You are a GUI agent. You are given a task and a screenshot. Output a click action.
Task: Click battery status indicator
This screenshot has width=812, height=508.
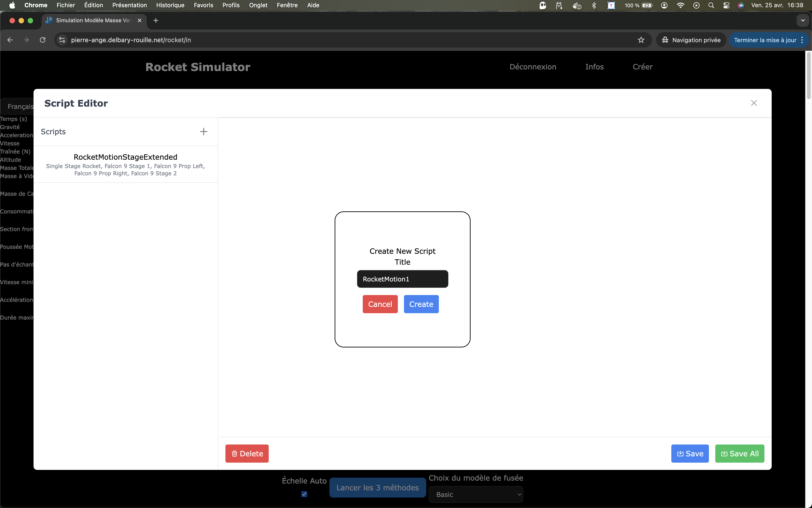tap(638, 5)
